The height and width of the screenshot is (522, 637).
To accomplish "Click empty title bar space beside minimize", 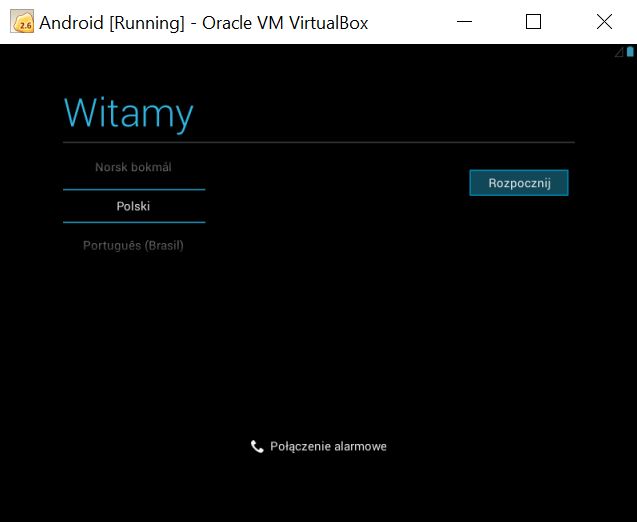I will tap(408, 22).
